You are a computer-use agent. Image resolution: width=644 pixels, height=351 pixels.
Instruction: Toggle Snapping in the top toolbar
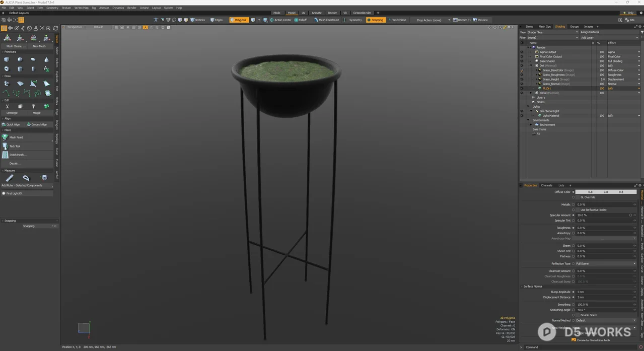375,20
